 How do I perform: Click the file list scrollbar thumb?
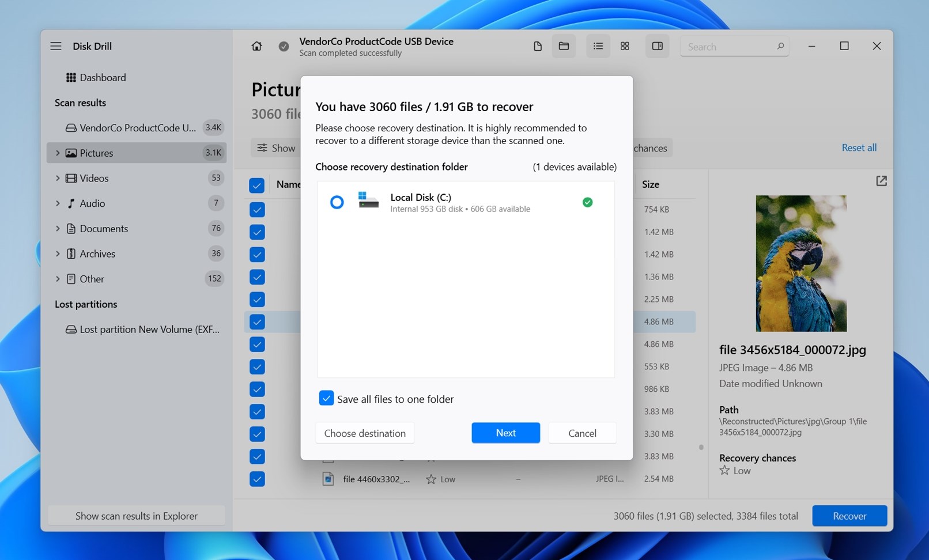pyautogui.click(x=701, y=447)
